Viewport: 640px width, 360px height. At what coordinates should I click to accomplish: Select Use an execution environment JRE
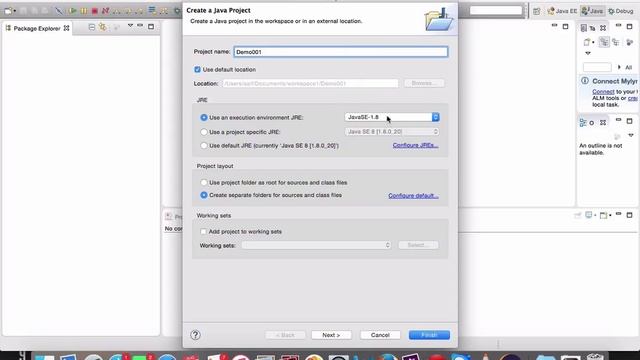coord(204,118)
